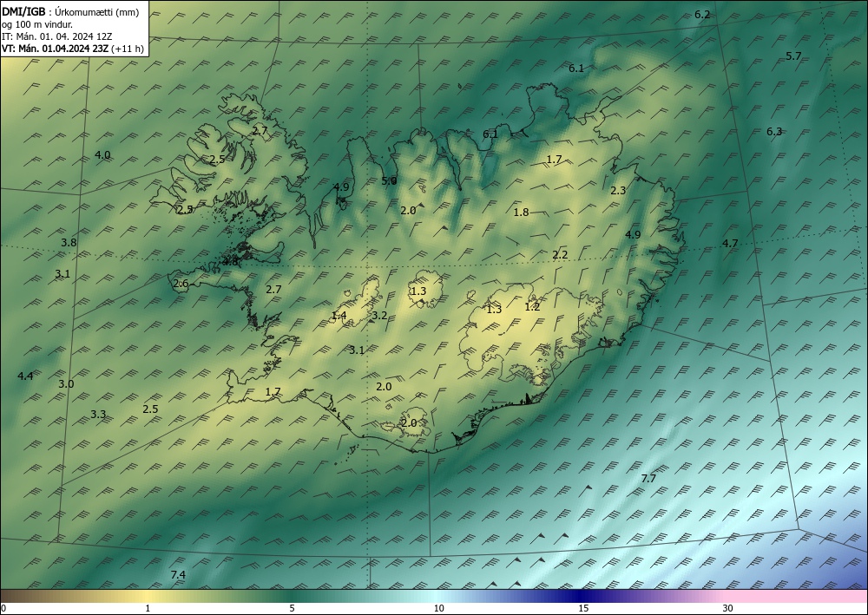This screenshot has width=868, height=615.
Task: Click the color scale label 5
Action: point(292,608)
